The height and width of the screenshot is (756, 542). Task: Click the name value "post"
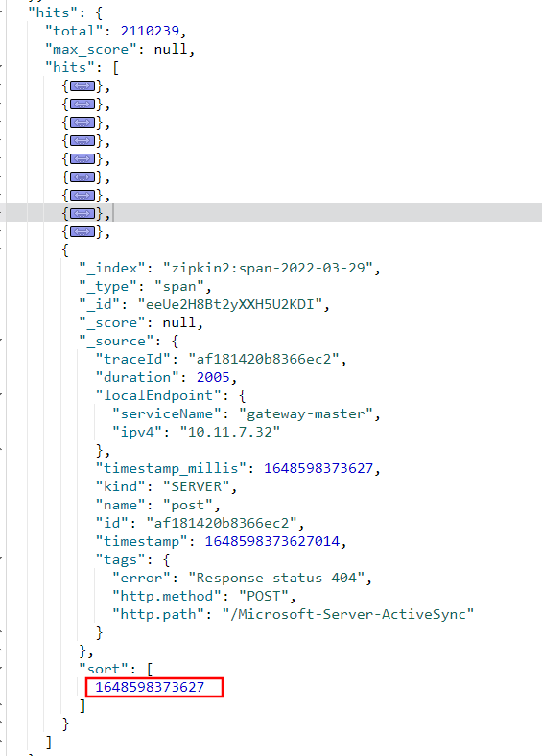188,506
